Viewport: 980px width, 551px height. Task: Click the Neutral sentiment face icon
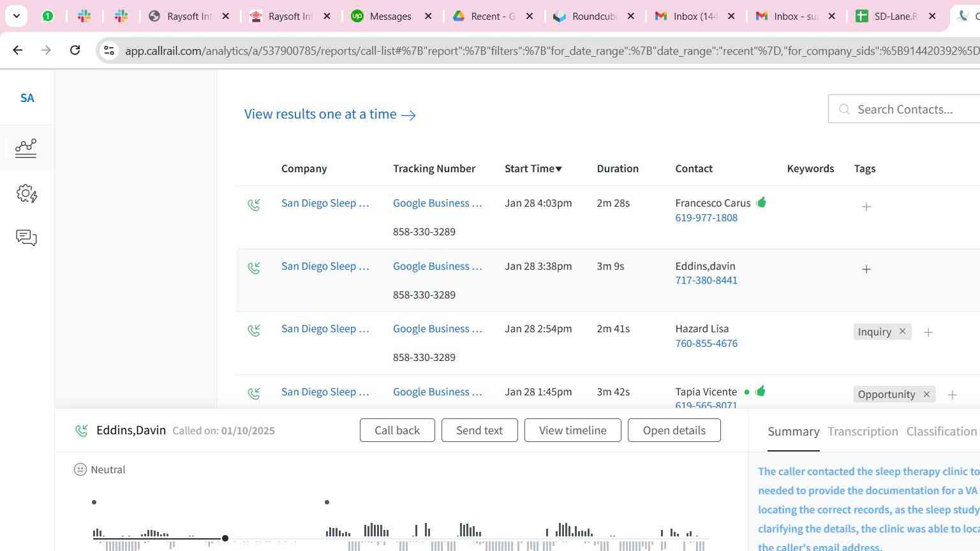pos(80,469)
